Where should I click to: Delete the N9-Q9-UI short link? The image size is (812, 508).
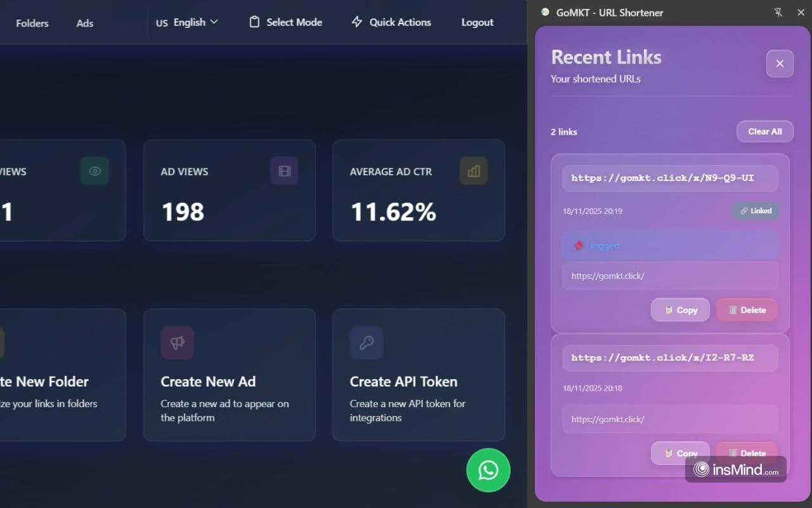coord(747,310)
